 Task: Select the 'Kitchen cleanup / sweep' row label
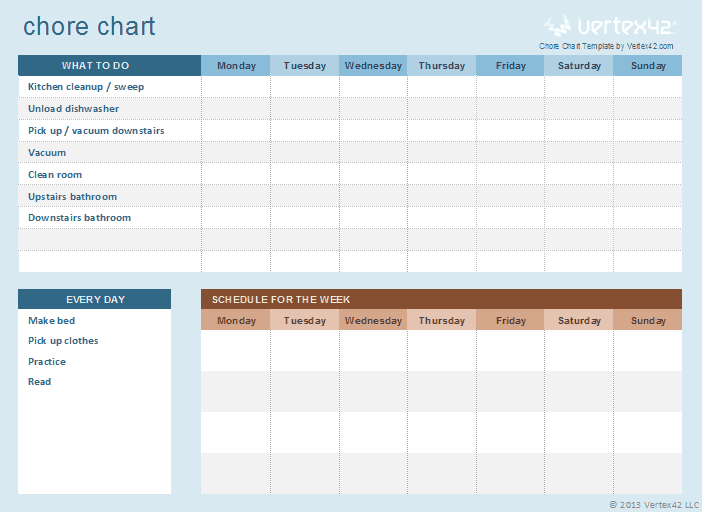[86, 87]
